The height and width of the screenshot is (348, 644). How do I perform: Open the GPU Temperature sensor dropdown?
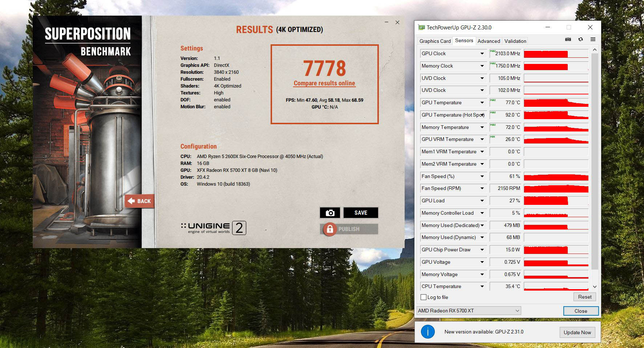pyautogui.click(x=482, y=102)
